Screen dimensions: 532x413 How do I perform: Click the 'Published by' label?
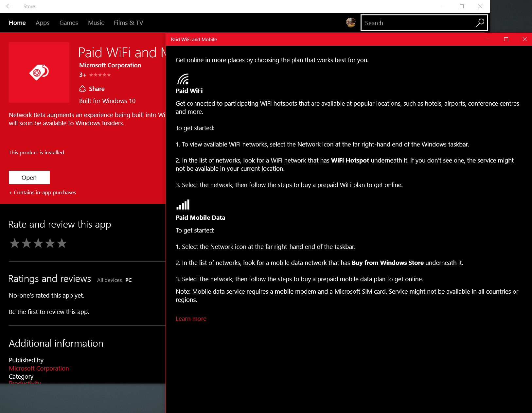click(x=26, y=360)
